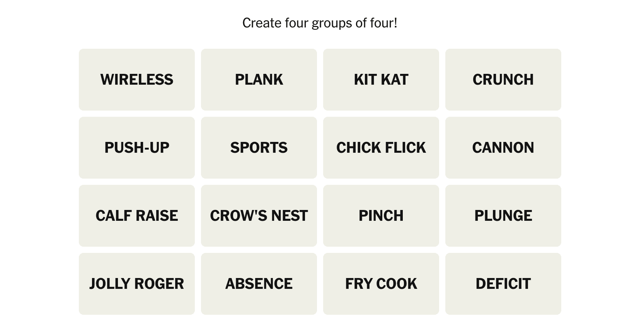This screenshot has height=331, width=644.
Task: Choose the PINCH tile
Action: coord(381,216)
